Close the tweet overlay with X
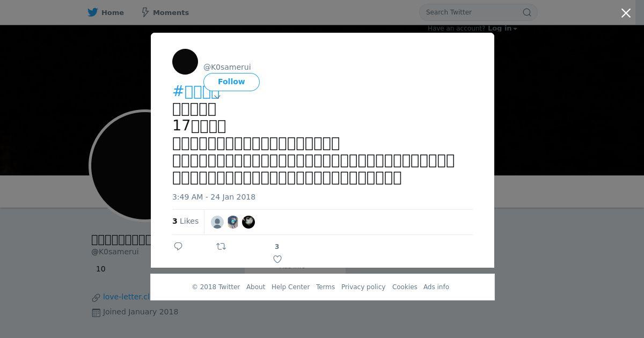Screen dimensions: 644x338 [626, 13]
